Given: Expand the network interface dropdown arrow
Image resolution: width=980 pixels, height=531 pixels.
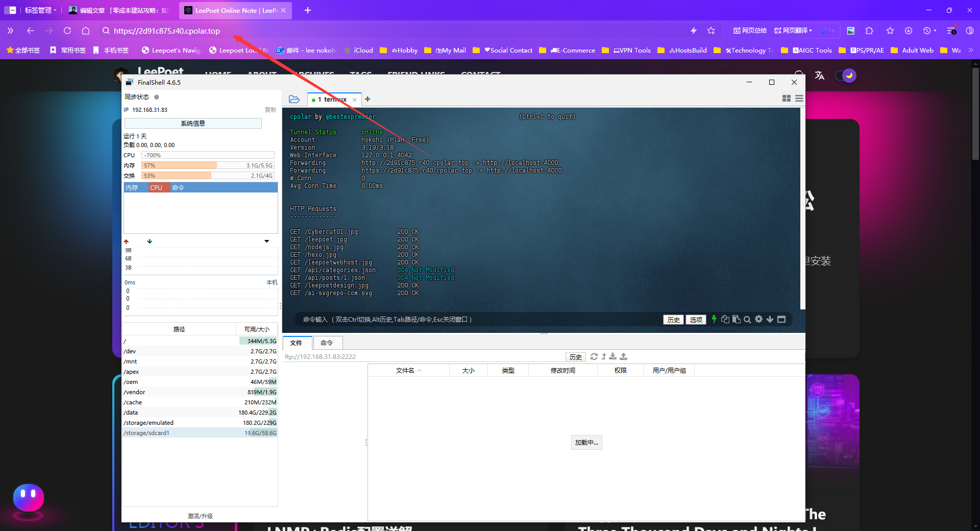Looking at the screenshot, I should point(266,241).
